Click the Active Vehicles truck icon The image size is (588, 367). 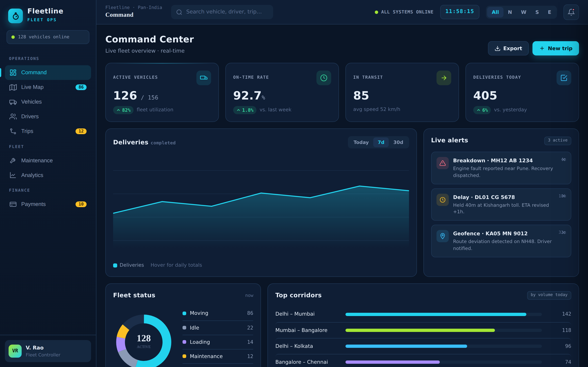(204, 78)
